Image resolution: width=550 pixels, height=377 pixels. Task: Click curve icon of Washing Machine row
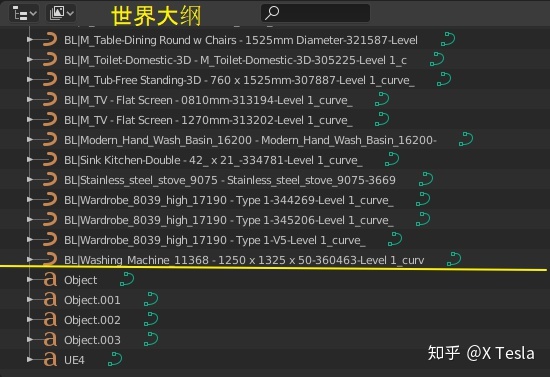coord(50,259)
